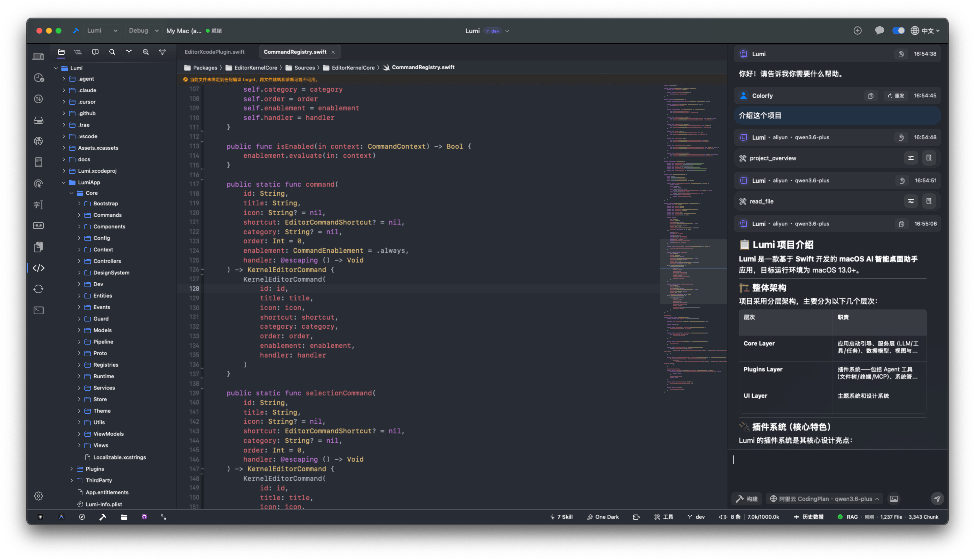The width and height of the screenshot is (975, 560).
Task: Open the touch cursor panel icon
Action: (38, 184)
